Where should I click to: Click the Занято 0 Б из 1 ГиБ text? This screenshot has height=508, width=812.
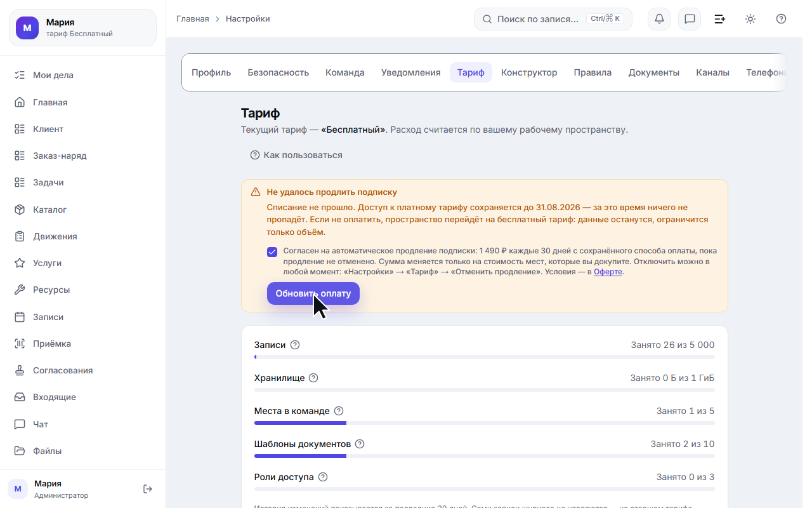click(672, 378)
